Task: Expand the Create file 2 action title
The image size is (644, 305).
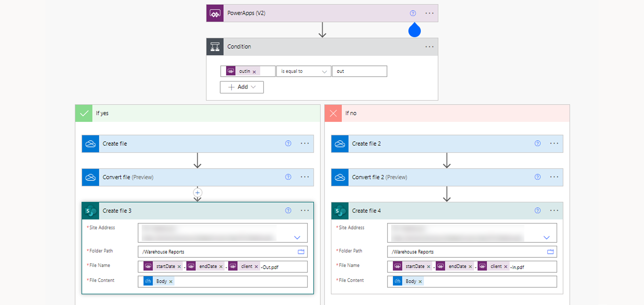Action: (366, 144)
